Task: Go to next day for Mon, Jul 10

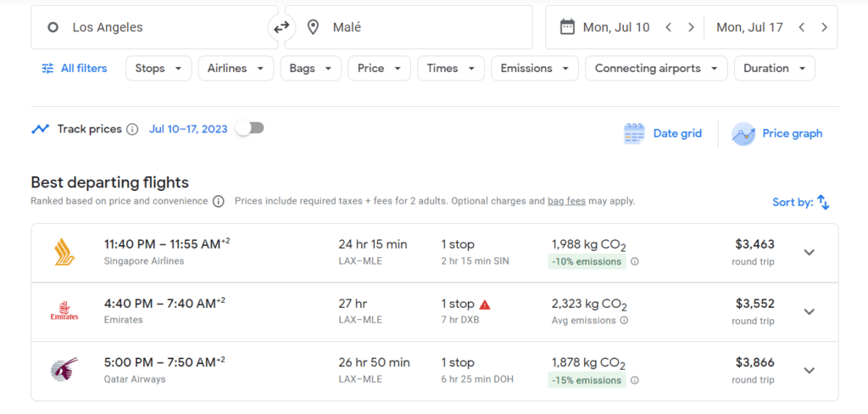Action: tap(691, 27)
